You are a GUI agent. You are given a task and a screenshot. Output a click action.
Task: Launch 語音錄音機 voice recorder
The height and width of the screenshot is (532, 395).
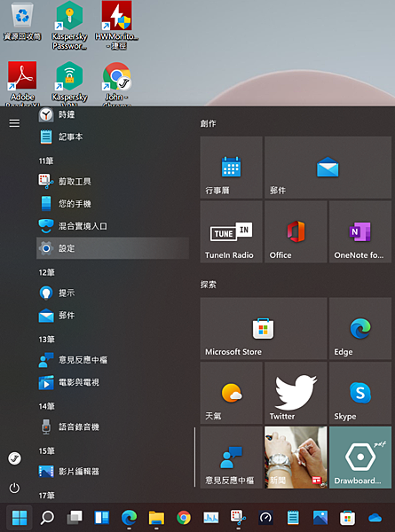pyautogui.click(x=113, y=426)
